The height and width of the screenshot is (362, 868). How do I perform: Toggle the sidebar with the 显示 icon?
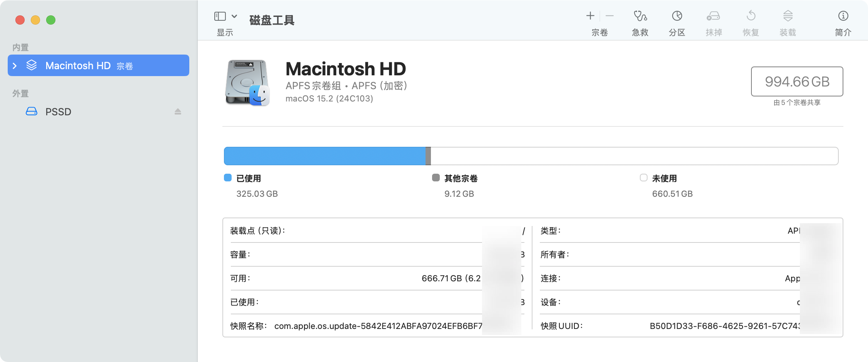220,16
